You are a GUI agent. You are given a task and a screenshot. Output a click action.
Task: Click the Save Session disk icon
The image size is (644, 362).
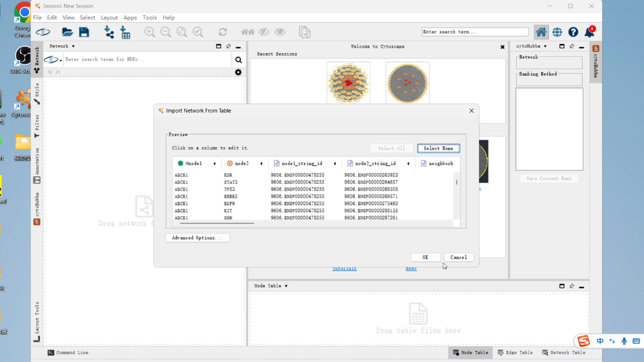point(84,32)
